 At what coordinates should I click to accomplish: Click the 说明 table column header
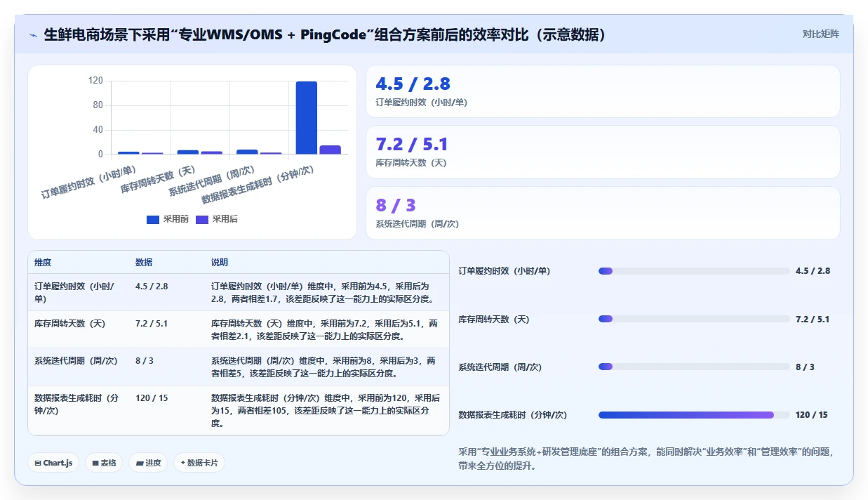[220, 263]
